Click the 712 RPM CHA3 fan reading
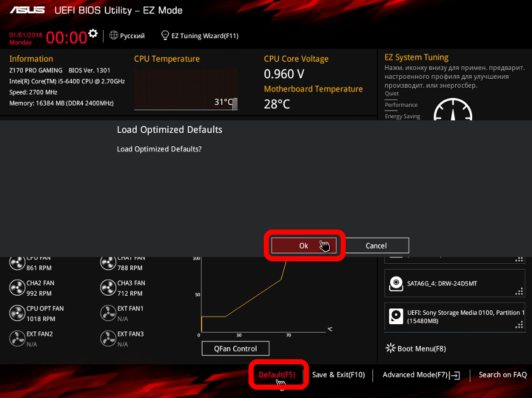The width and height of the screenshot is (532, 398). [130, 294]
